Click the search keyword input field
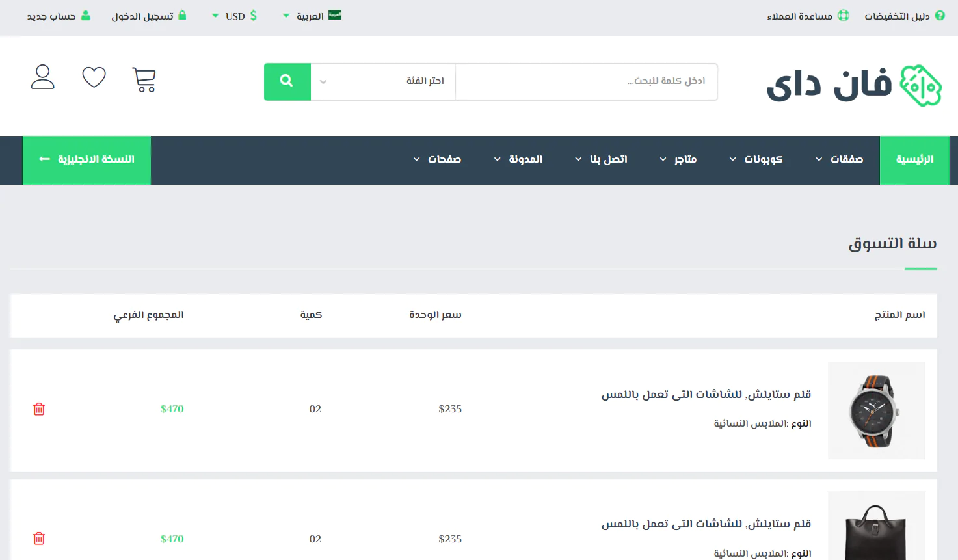 pos(586,81)
